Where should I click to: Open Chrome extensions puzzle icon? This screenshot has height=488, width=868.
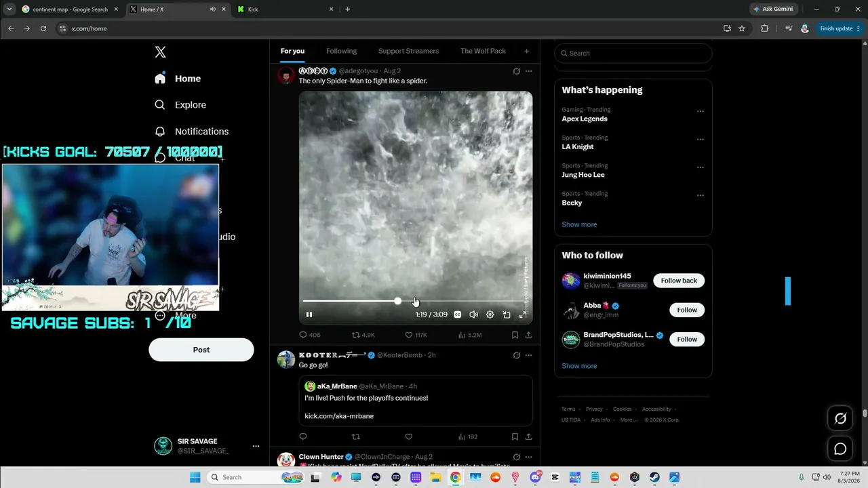[x=765, y=28]
